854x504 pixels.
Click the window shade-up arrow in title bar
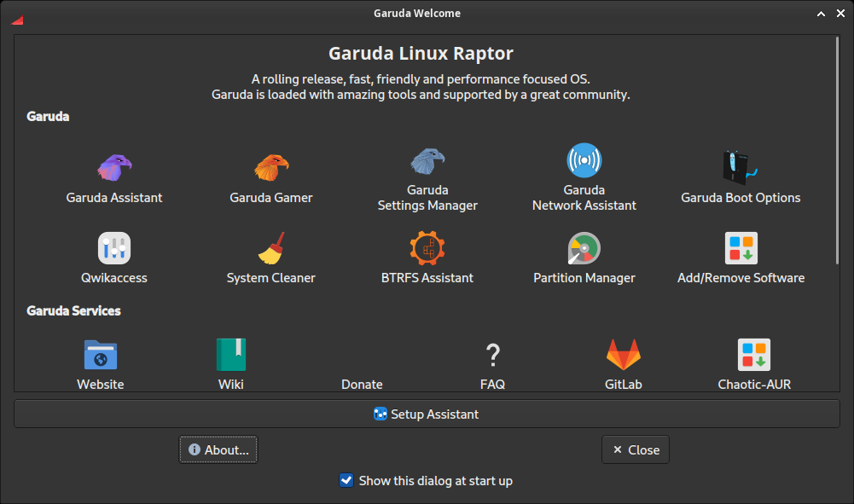point(821,14)
